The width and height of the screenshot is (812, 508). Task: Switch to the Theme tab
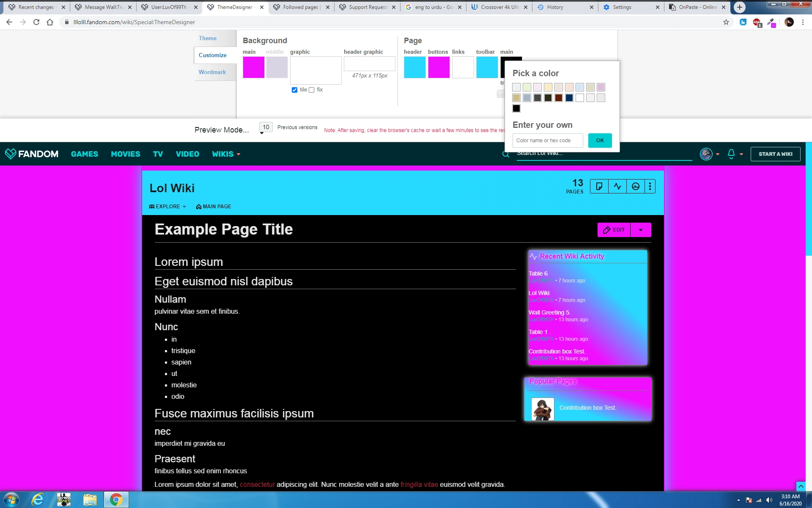coord(207,38)
